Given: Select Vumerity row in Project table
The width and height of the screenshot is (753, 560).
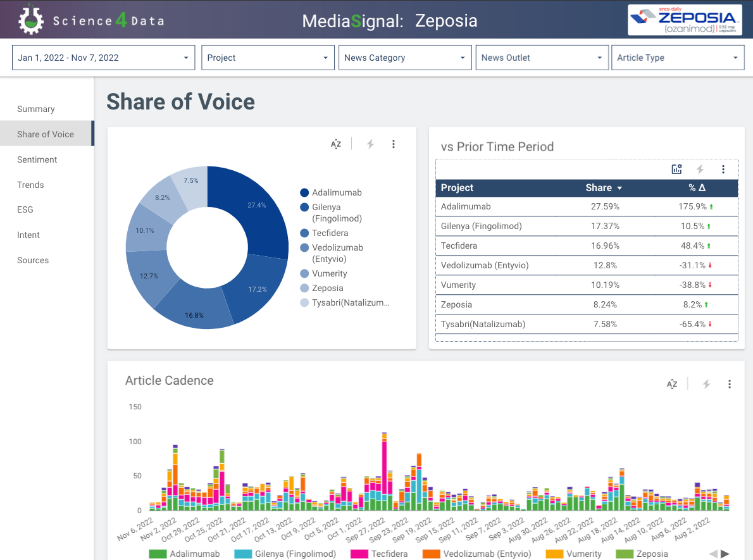Looking at the screenshot, I should (x=587, y=285).
